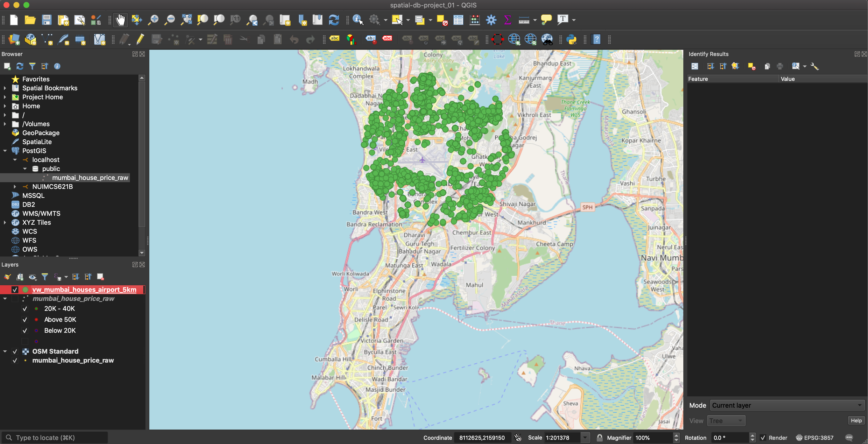Open the attribute table icon
This screenshot has width=868, height=444.
tap(458, 20)
